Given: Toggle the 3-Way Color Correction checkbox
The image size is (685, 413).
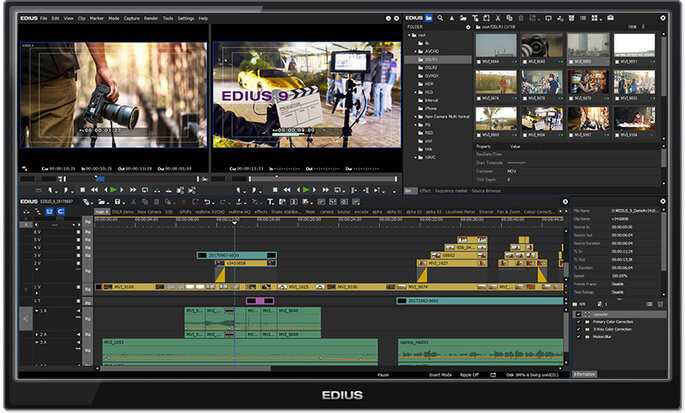Looking at the screenshot, I should [x=579, y=331].
